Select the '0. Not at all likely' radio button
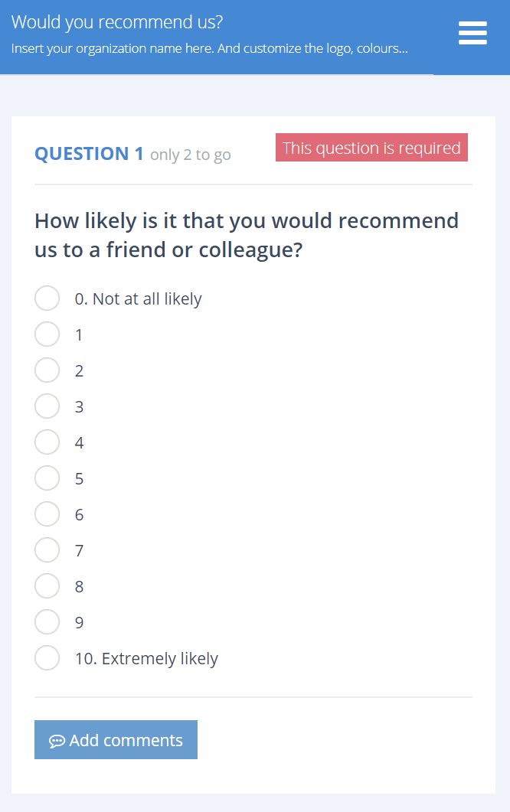 point(47,298)
